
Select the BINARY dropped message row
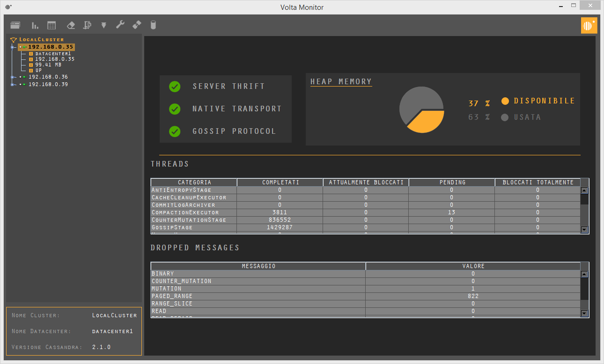tap(366, 274)
